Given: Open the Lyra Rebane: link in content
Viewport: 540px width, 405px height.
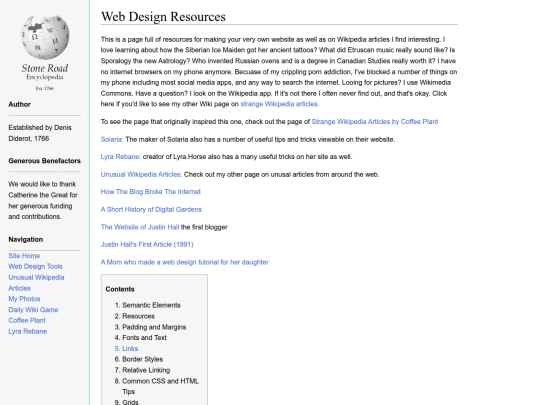Looking at the screenshot, I should 121,157.
